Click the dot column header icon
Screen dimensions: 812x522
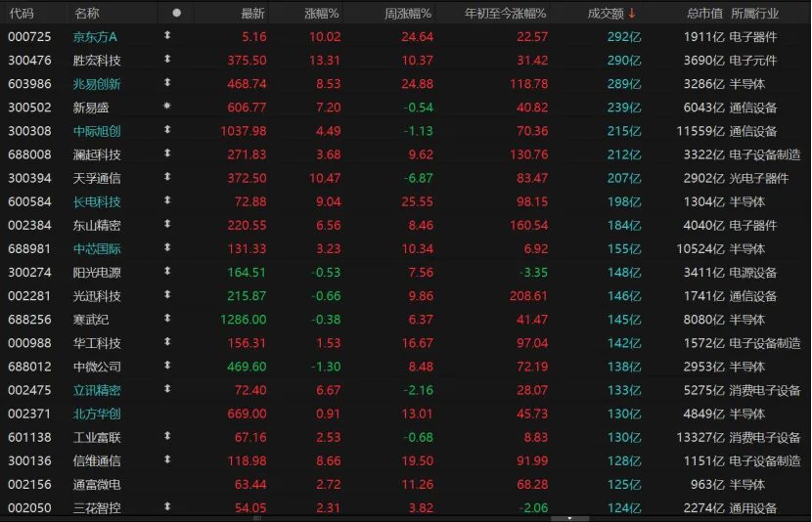pyautogui.click(x=177, y=13)
